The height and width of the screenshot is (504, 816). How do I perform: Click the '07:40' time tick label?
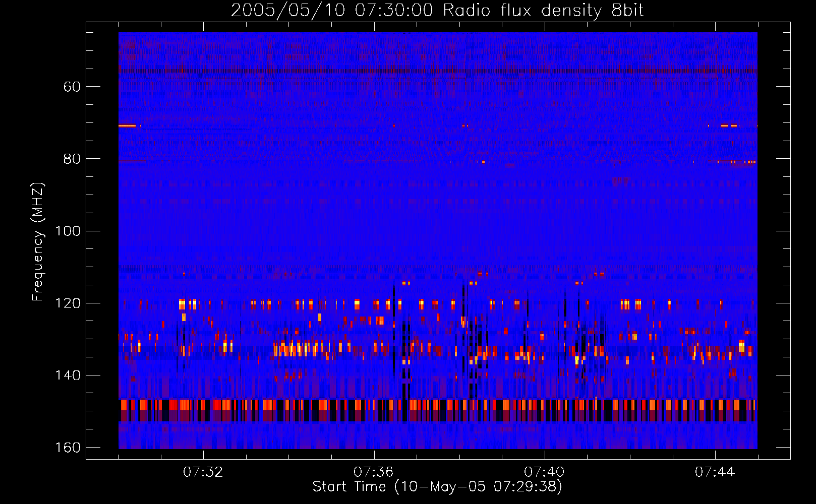(544, 472)
